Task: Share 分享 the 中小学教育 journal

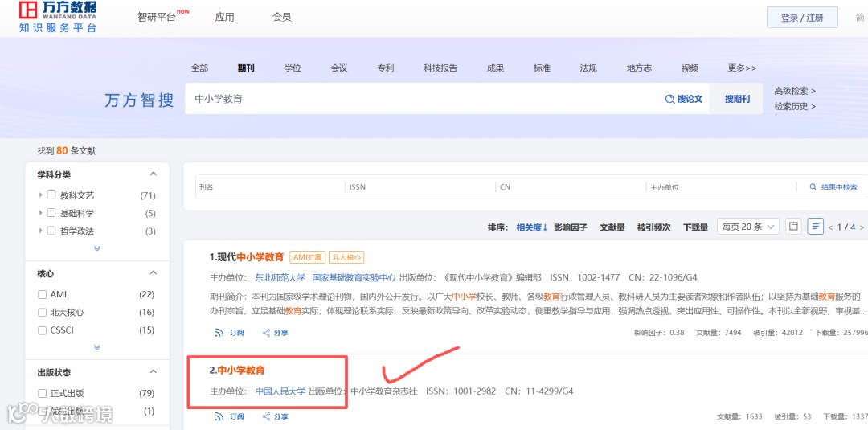Action: [275, 416]
